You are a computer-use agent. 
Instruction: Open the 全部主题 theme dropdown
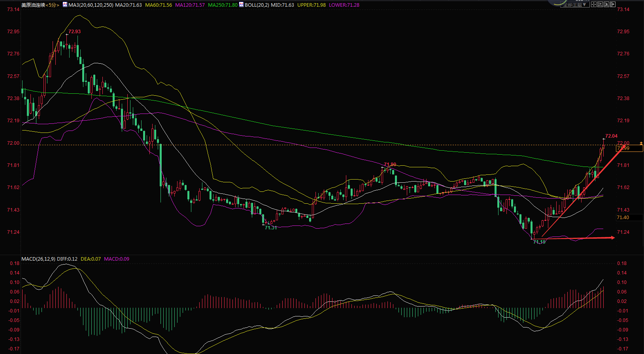(575, 4)
